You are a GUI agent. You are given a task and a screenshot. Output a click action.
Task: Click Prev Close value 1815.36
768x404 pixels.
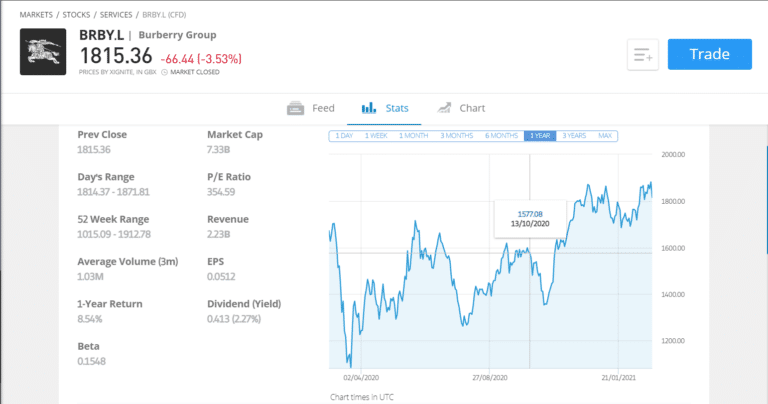click(x=94, y=150)
